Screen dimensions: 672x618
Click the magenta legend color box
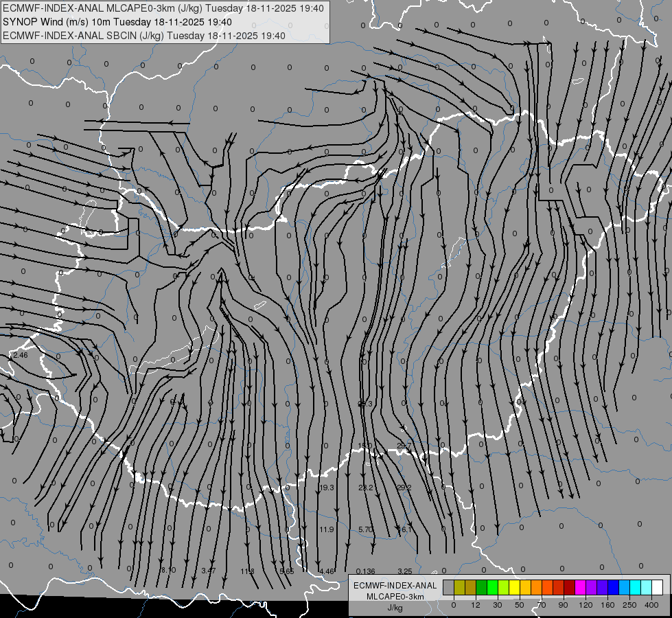tap(580, 587)
